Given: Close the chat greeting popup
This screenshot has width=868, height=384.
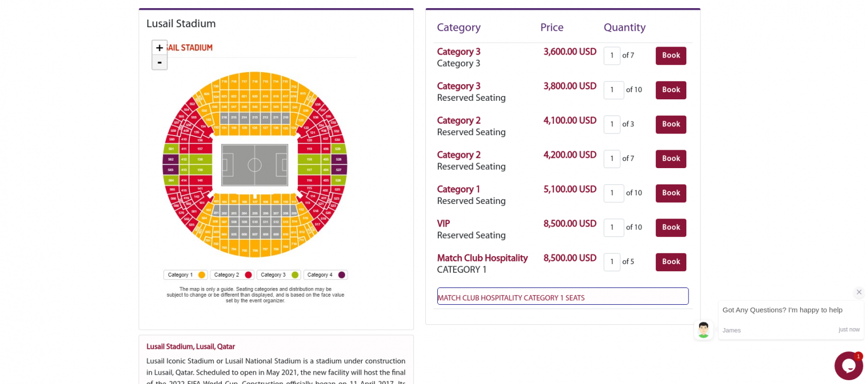Looking at the screenshot, I should pyautogui.click(x=859, y=292).
